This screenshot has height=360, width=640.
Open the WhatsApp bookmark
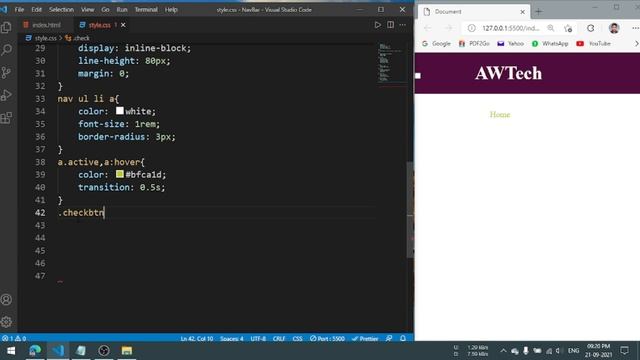[550, 43]
